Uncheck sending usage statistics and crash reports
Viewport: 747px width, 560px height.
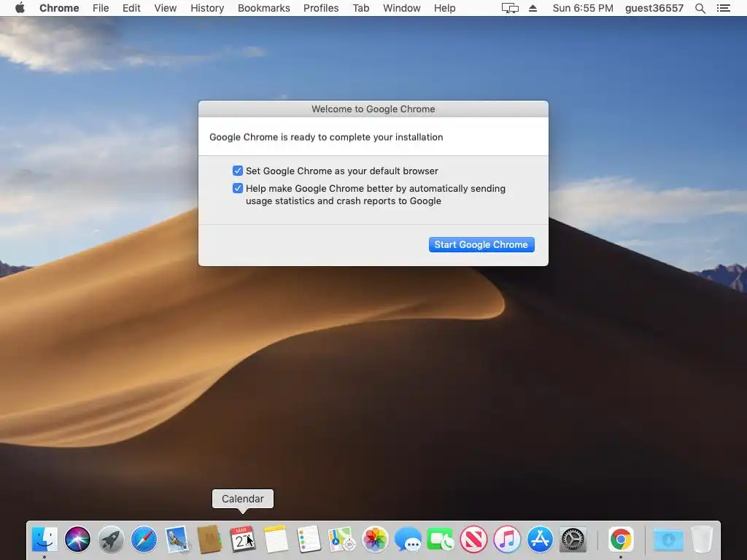[238, 189]
